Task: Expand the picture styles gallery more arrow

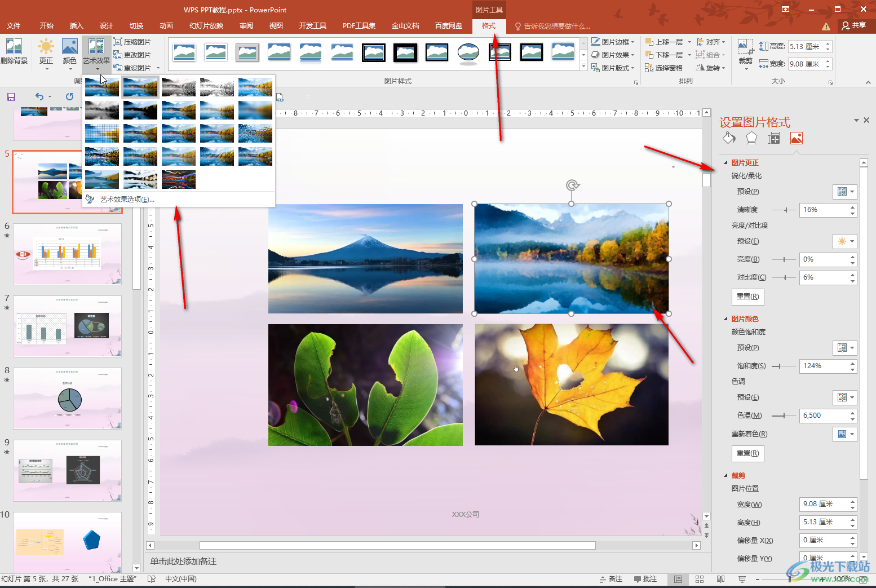Action: coord(583,66)
